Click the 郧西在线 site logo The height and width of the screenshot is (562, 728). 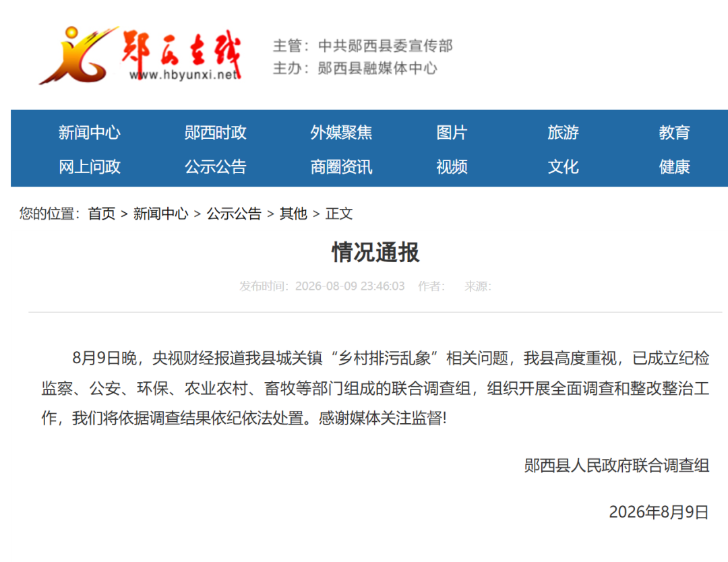[x=140, y=56]
